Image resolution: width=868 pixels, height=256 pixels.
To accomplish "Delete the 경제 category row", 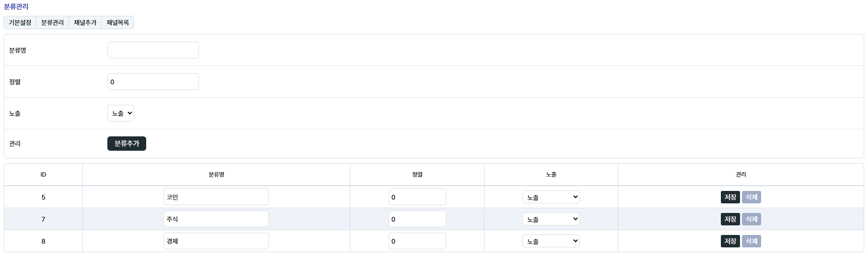I will pyautogui.click(x=751, y=241).
